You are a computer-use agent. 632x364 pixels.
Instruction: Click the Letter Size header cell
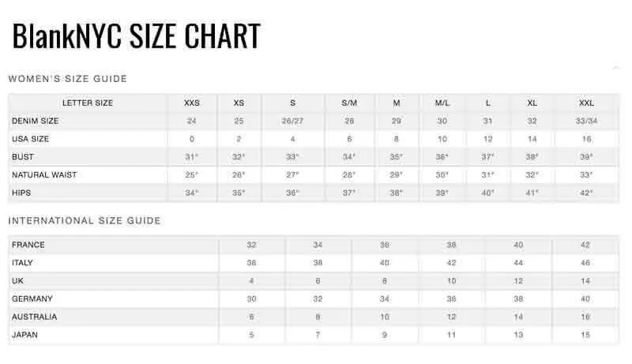click(88, 103)
